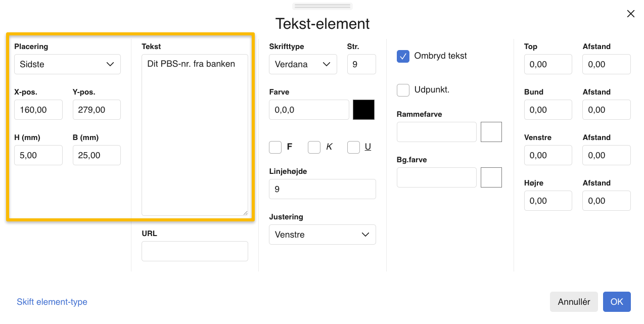
Task: Edit the Str. font size field
Action: click(361, 64)
